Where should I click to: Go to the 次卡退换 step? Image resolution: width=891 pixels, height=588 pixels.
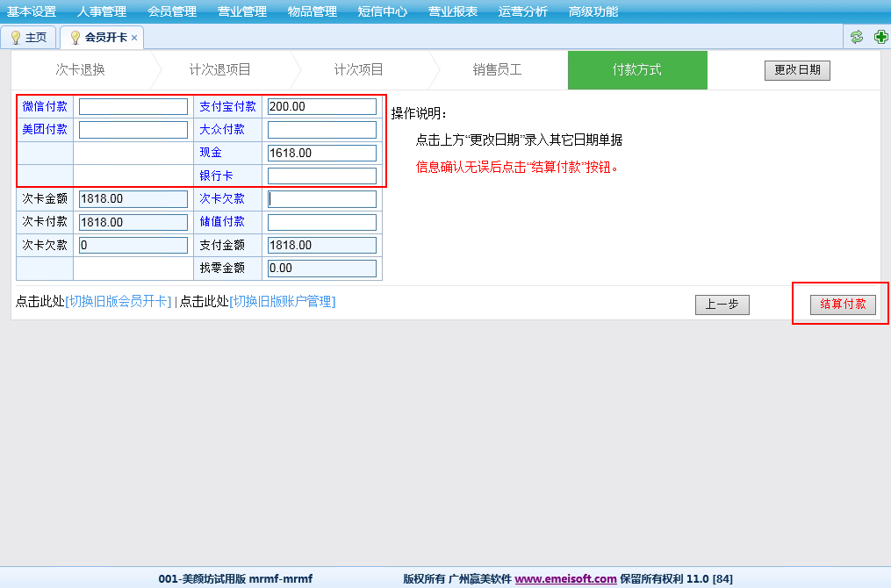point(80,70)
